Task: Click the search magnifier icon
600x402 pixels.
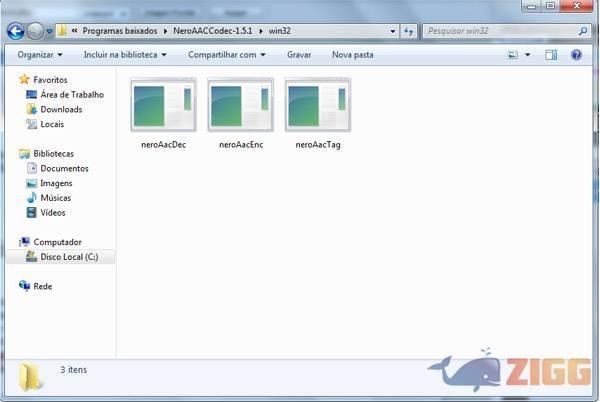Action: [583, 31]
